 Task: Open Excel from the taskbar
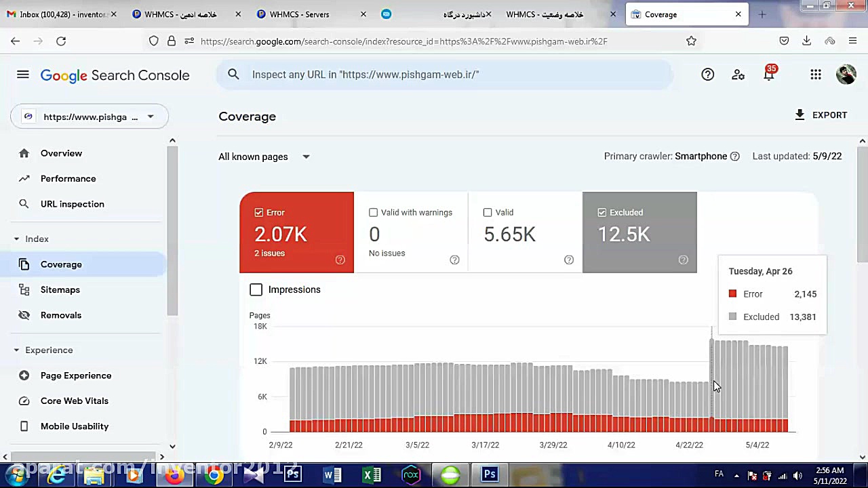(x=372, y=475)
